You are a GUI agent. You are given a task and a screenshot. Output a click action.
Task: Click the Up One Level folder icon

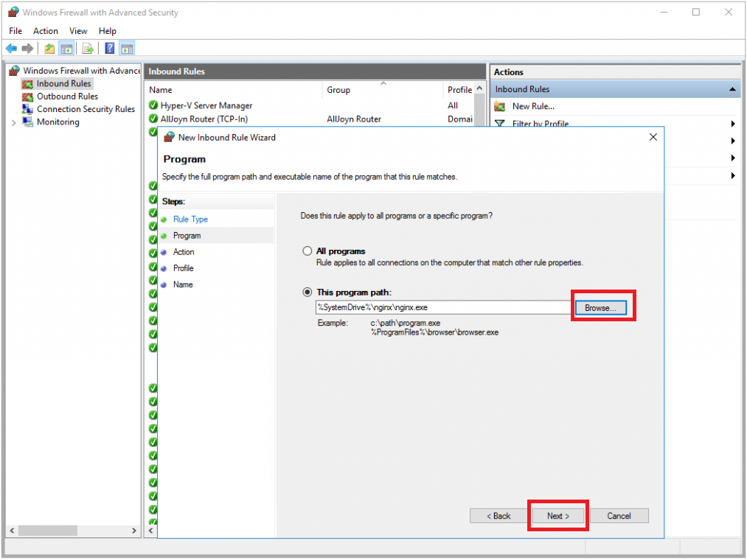tap(49, 48)
